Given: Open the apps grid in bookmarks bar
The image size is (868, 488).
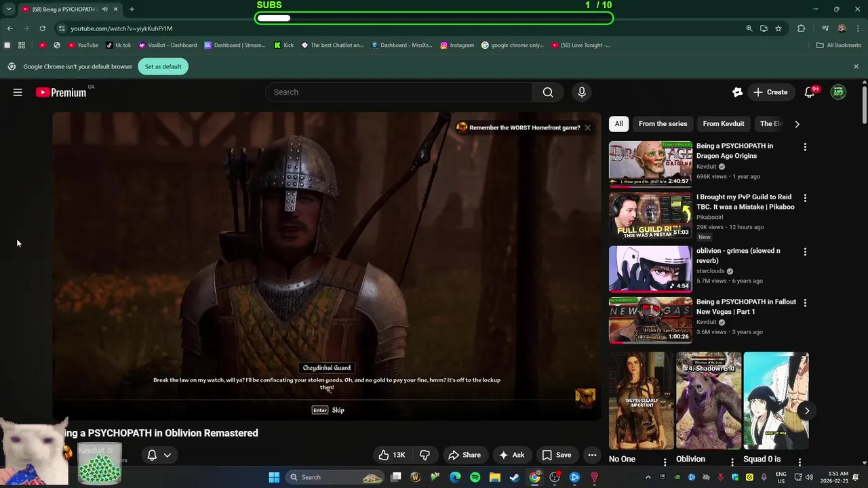Looking at the screenshot, I should tap(22, 45).
